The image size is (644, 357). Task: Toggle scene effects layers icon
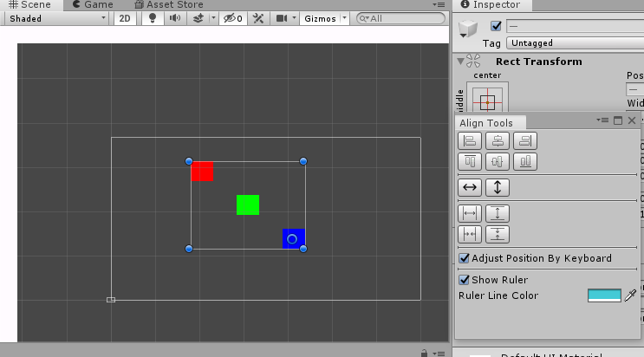click(198, 18)
